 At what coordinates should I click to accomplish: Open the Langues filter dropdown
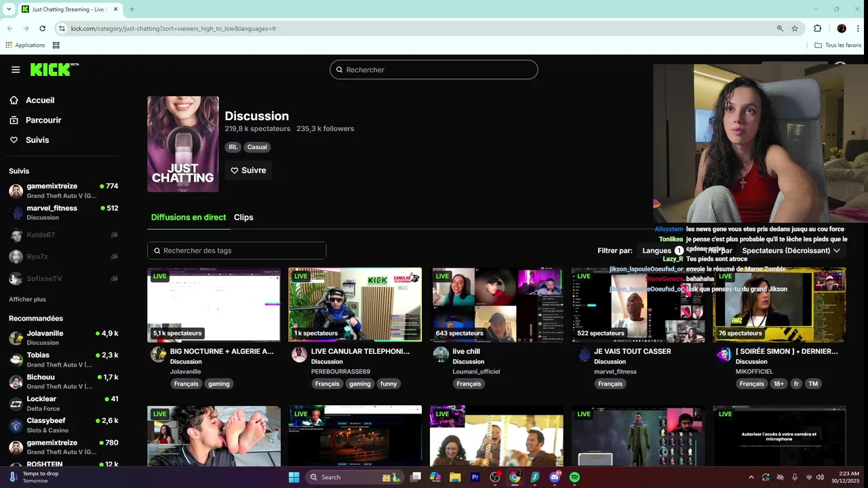click(x=663, y=251)
